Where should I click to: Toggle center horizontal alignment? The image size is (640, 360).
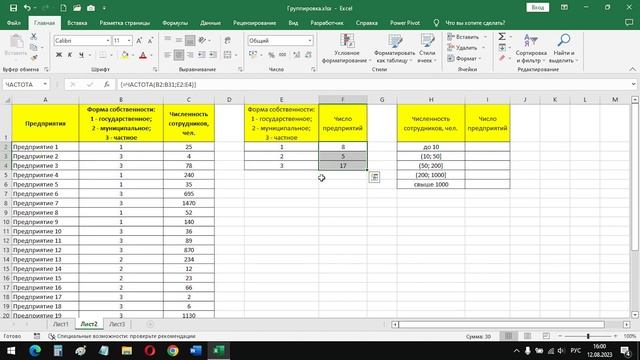179,55
